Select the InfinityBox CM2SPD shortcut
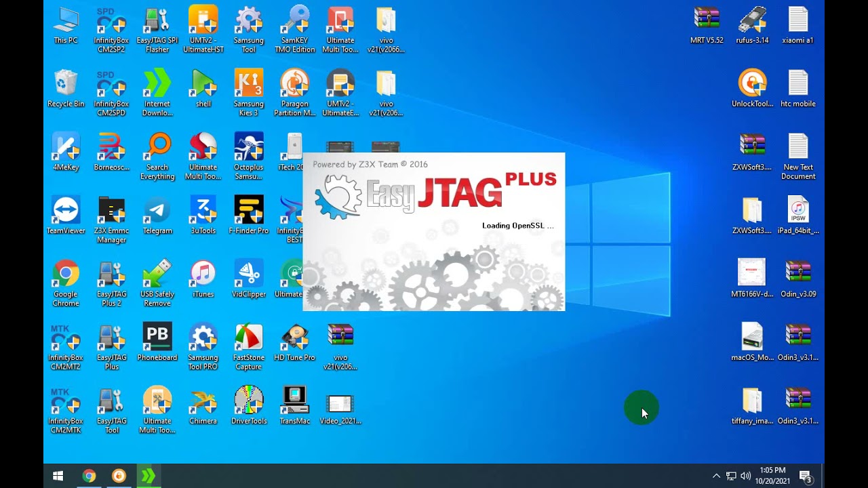 click(111, 94)
